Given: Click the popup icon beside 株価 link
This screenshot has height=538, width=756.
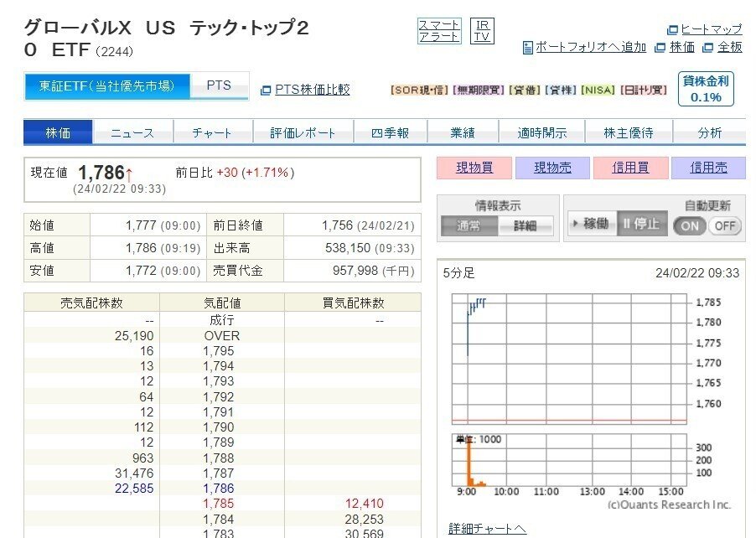Looking at the screenshot, I should coord(660,47).
